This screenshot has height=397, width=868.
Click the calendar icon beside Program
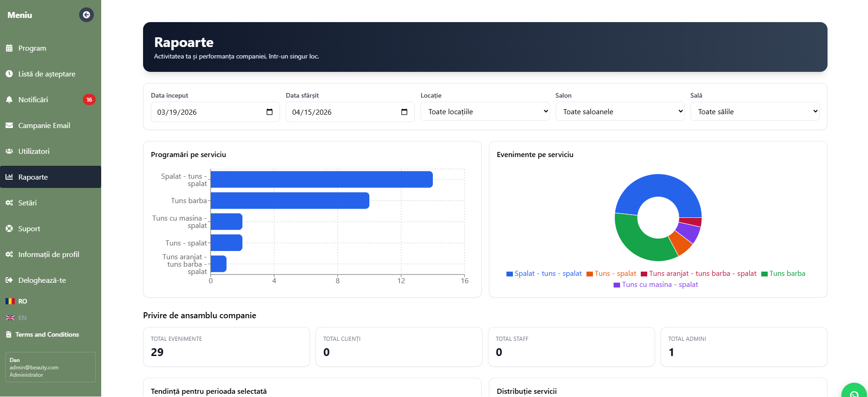(x=9, y=48)
